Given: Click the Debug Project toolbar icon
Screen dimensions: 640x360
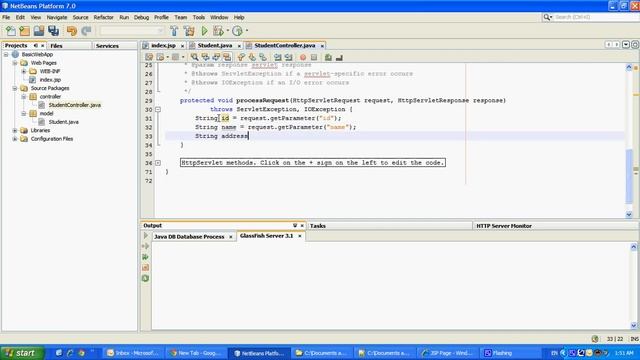Looking at the screenshot, I should click(x=218, y=31).
